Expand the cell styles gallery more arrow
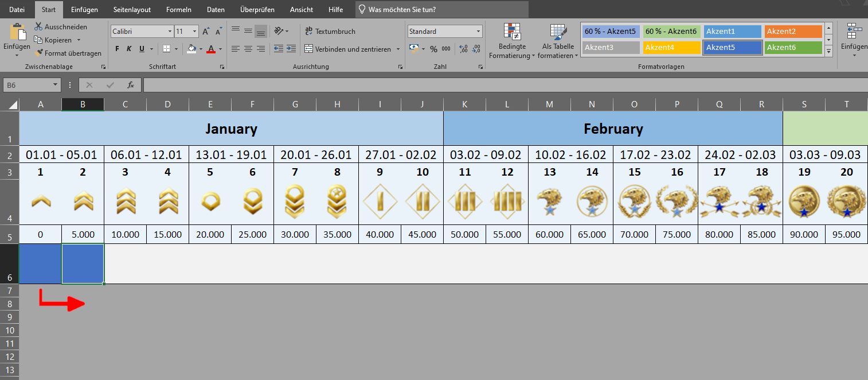The width and height of the screenshot is (868, 380). click(828, 52)
